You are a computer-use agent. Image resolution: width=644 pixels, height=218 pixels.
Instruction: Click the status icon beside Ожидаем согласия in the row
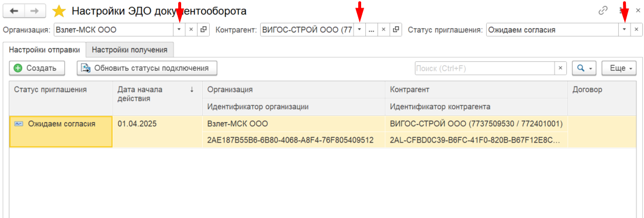pyautogui.click(x=19, y=123)
